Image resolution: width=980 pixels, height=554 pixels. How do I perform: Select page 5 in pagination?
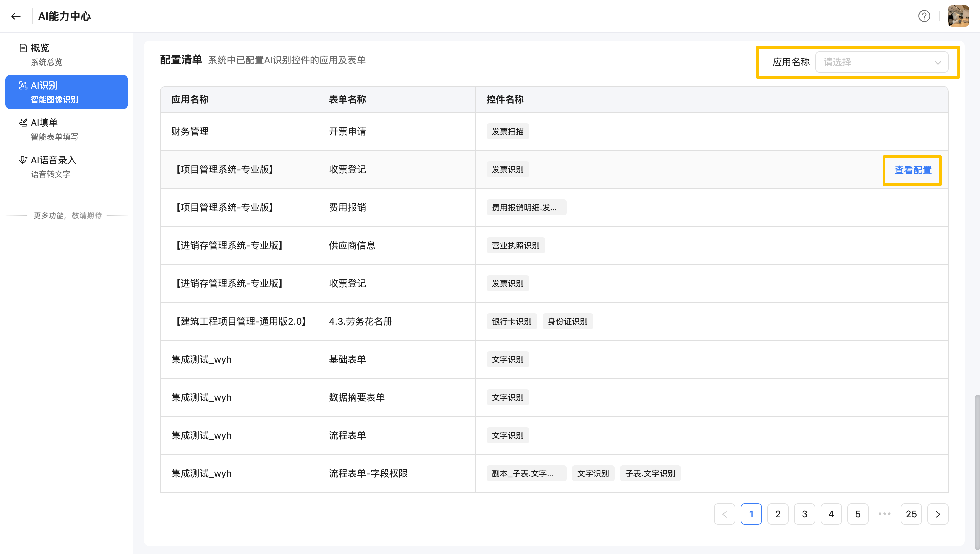(857, 514)
